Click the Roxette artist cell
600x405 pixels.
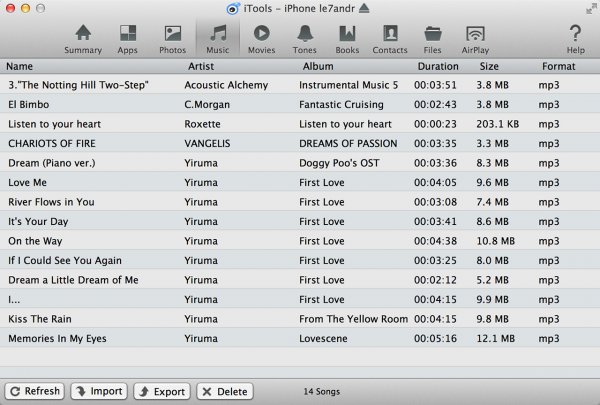(202, 124)
